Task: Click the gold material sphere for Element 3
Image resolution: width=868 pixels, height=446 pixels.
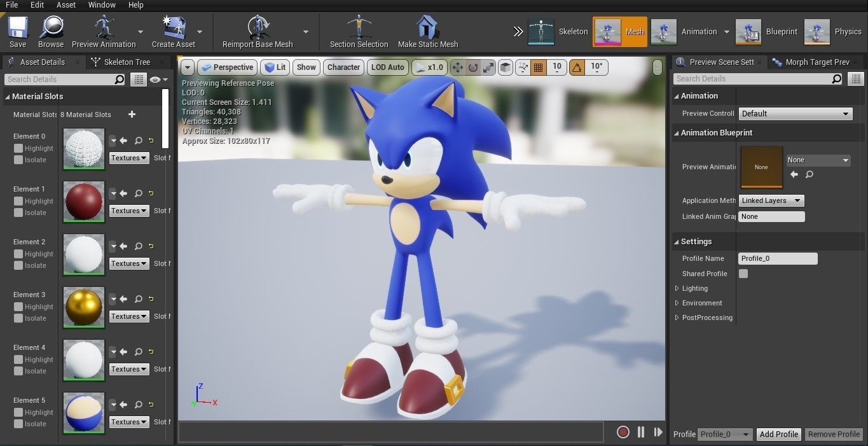Action: (84, 307)
